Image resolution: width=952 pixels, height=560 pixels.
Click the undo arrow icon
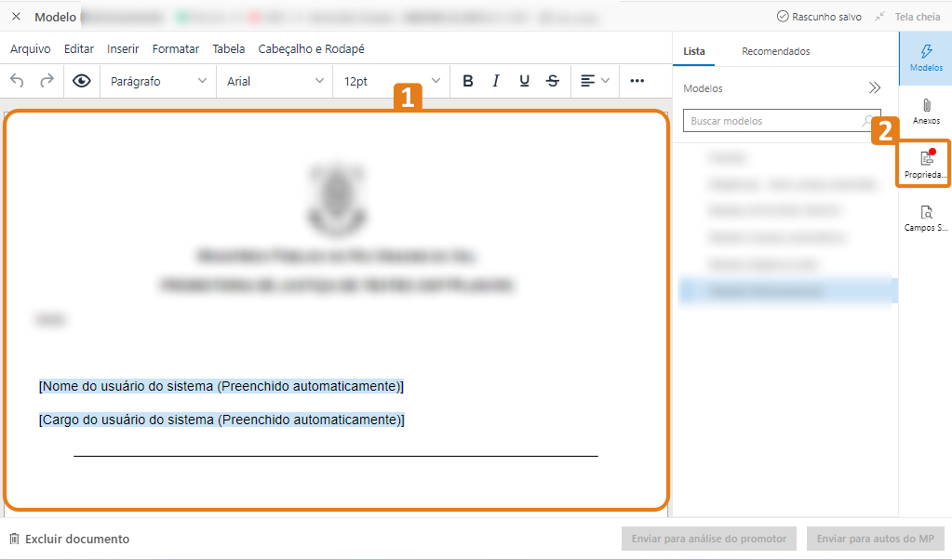click(18, 81)
